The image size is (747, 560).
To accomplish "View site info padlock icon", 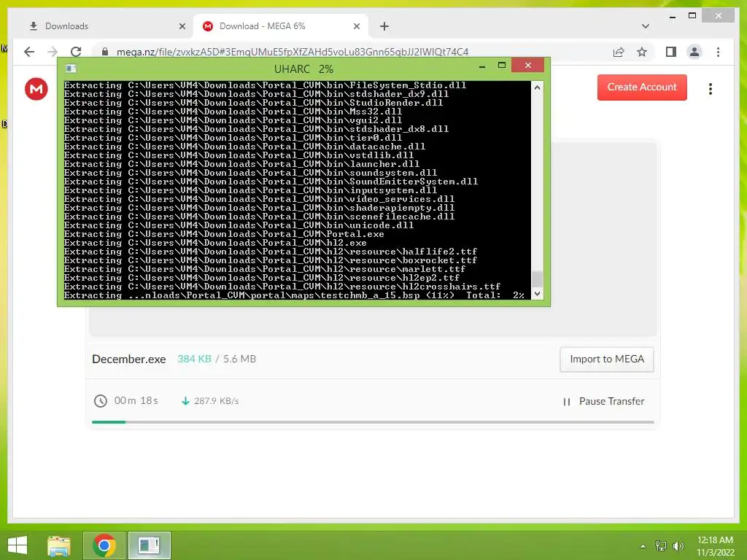I will [105, 52].
